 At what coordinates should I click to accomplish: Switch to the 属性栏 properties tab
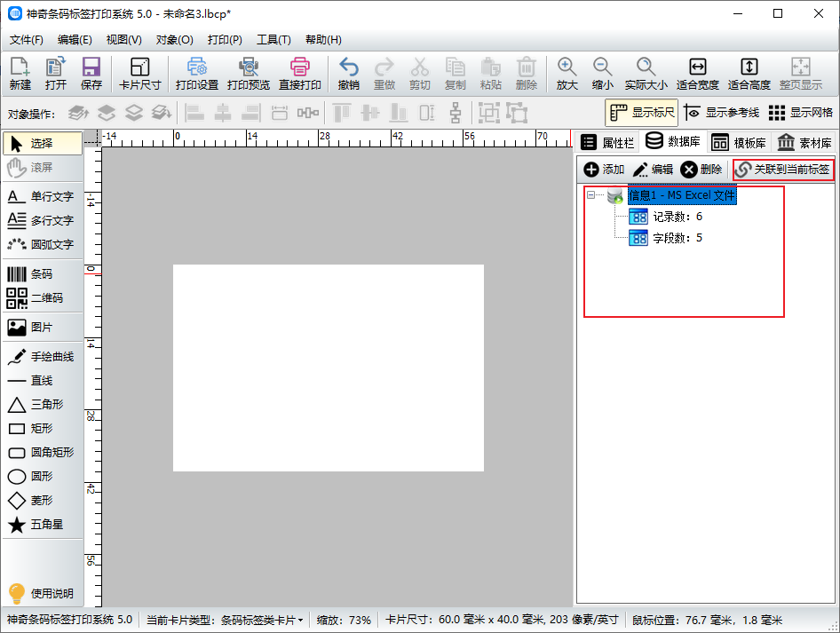coord(607,142)
